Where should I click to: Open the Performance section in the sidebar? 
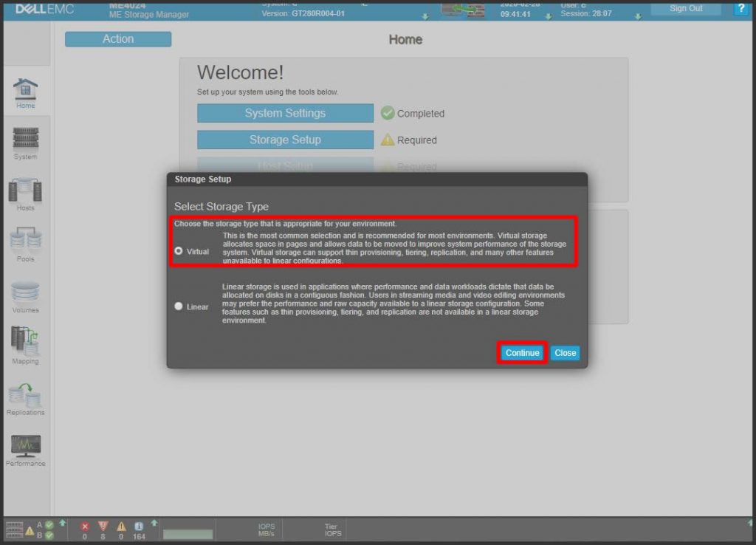pos(26,450)
